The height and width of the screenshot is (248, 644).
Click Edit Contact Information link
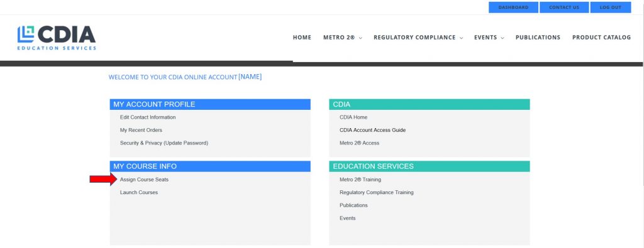click(x=148, y=117)
